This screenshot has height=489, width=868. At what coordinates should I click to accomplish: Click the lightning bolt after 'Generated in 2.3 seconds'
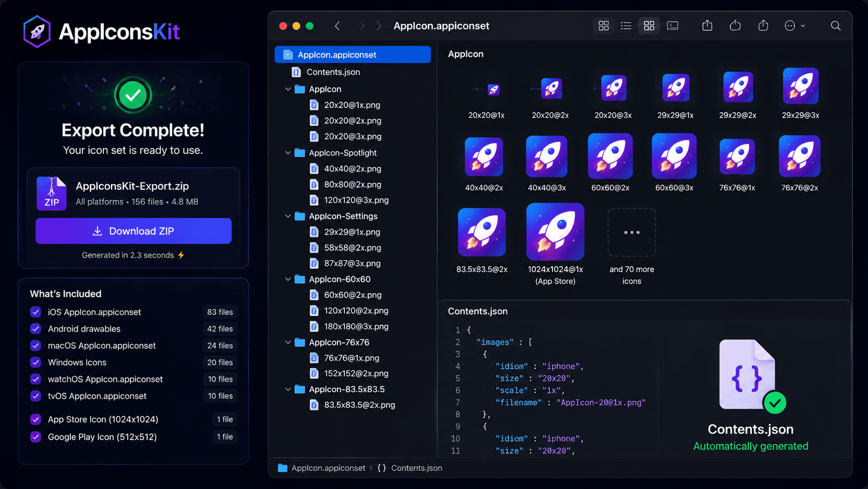pos(181,255)
